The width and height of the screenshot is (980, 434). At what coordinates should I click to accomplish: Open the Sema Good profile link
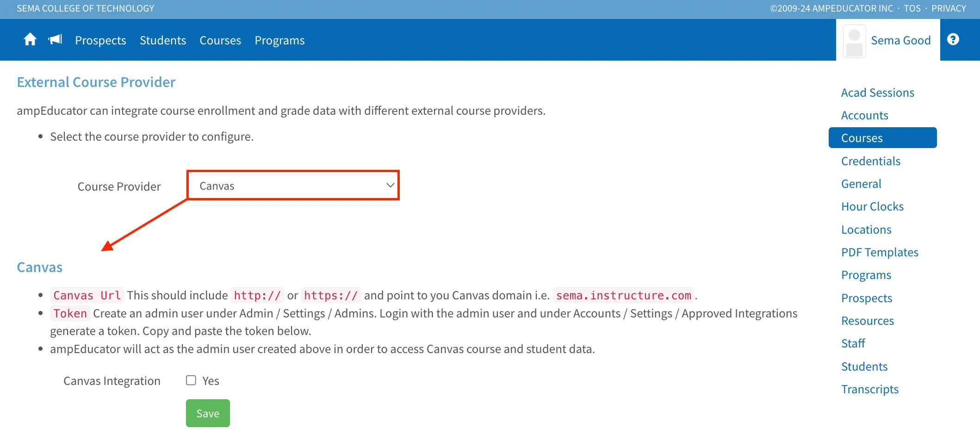click(x=900, y=40)
